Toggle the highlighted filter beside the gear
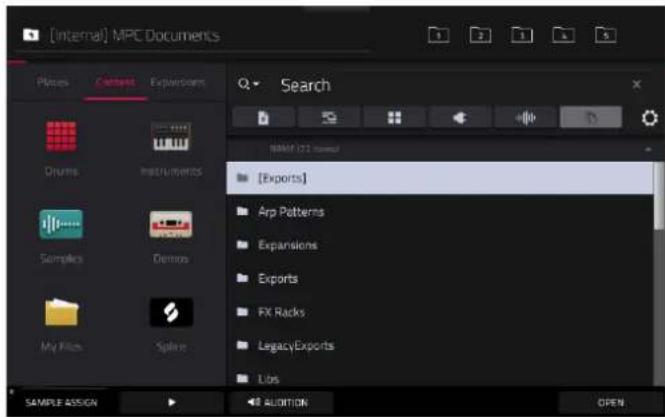 click(x=591, y=118)
